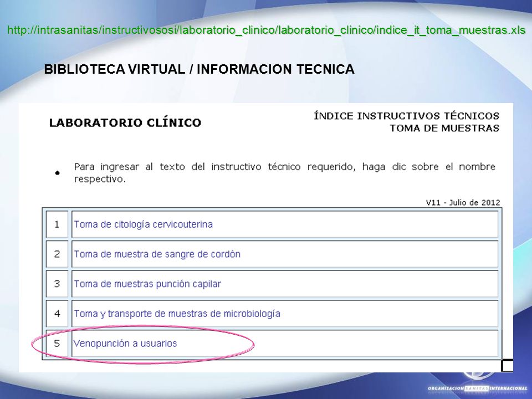The width and height of the screenshot is (532, 399).
Task: Select row number 2 cell
Action: point(57,254)
